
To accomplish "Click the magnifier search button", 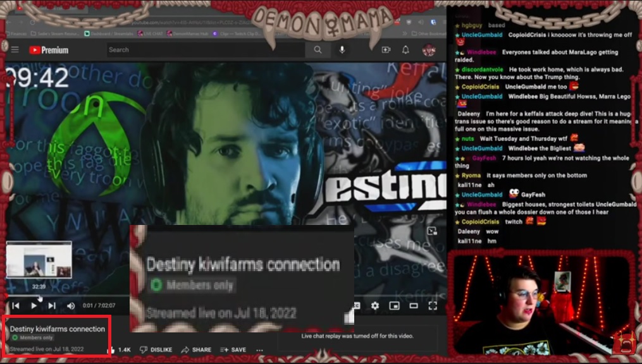I will point(318,50).
